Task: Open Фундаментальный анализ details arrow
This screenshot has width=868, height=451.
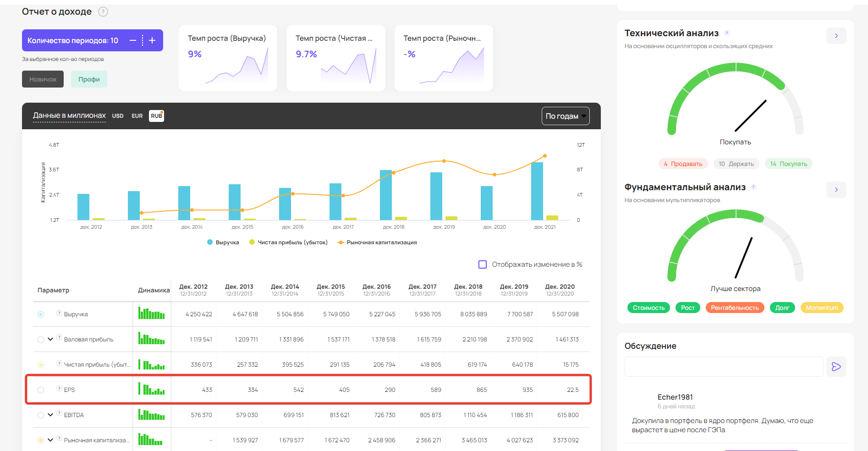Action: click(836, 190)
